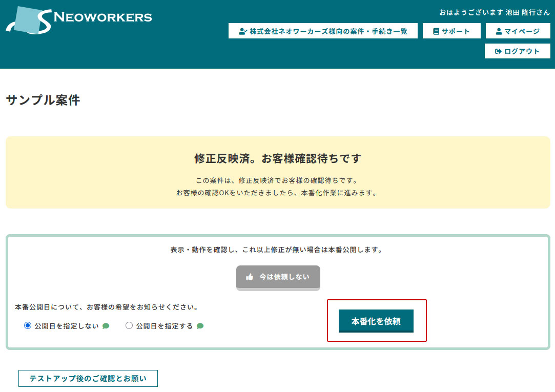Viewport: 555px width, 392px height.
Task: Select the 公開日を指定しない radio button
Action: (x=28, y=325)
